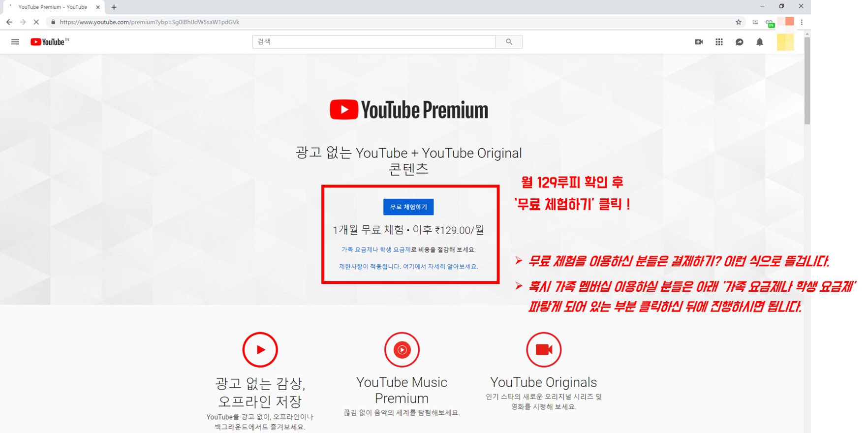Open the notifications bell
The height and width of the screenshot is (433, 868).
pos(760,42)
